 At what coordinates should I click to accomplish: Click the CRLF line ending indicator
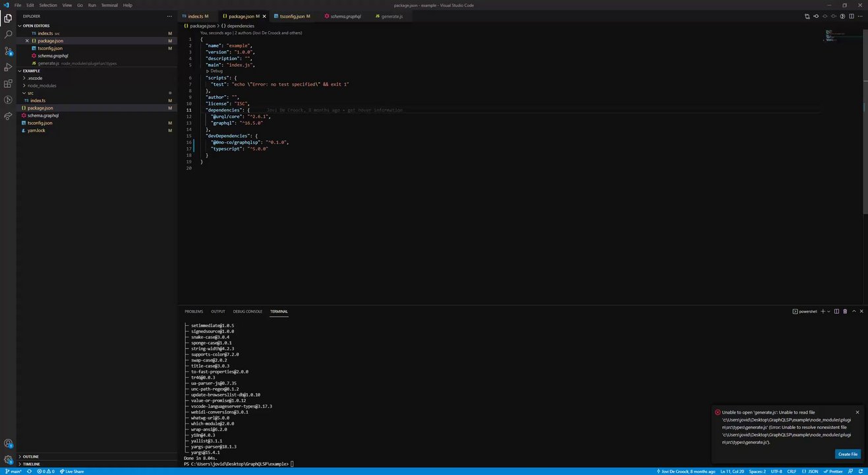pyautogui.click(x=792, y=472)
